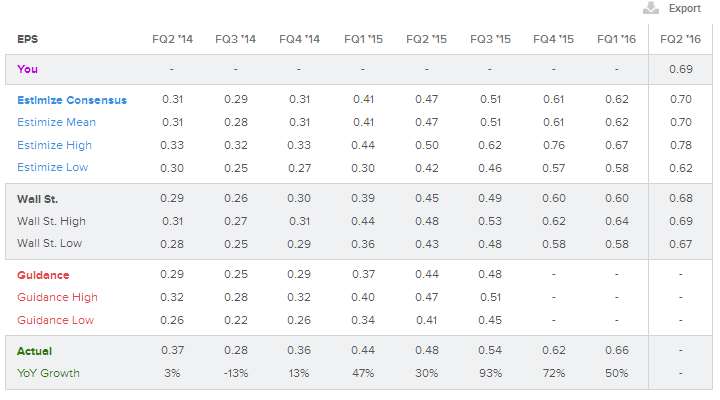The height and width of the screenshot is (400, 720).
Task: Click the Estimize High label
Action: (x=54, y=145)
